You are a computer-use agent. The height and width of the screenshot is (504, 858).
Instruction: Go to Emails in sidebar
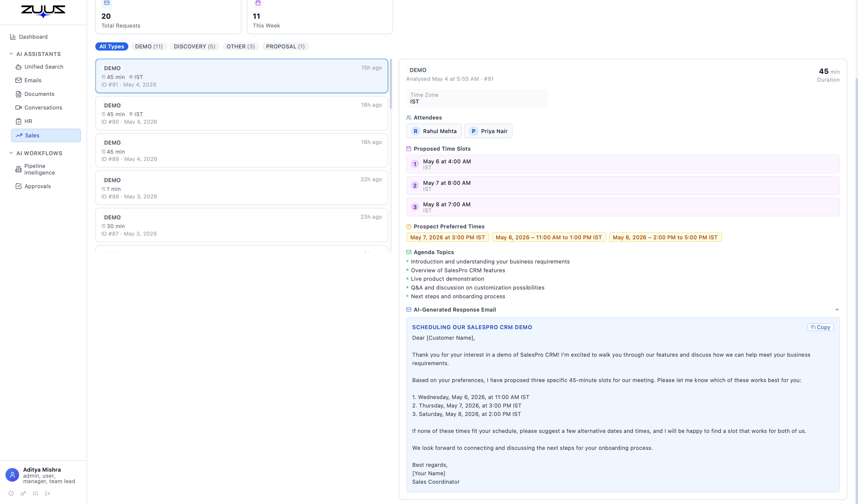coord(46,80)
